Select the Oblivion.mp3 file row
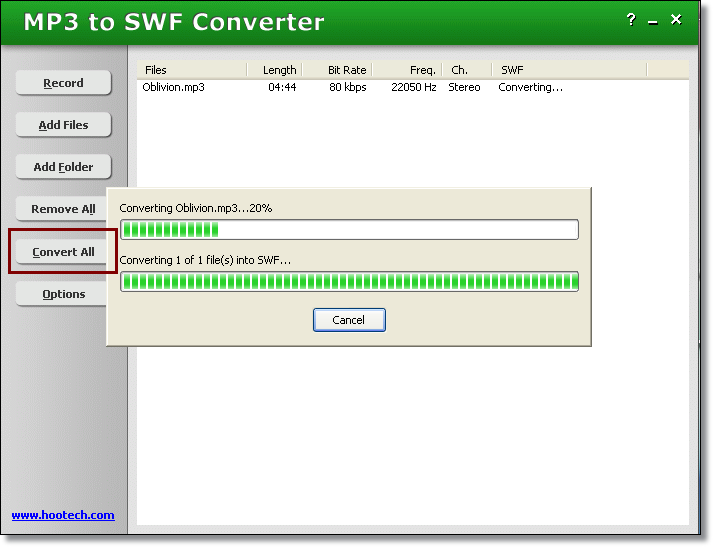Screen dimensions: 713x547 174,87
